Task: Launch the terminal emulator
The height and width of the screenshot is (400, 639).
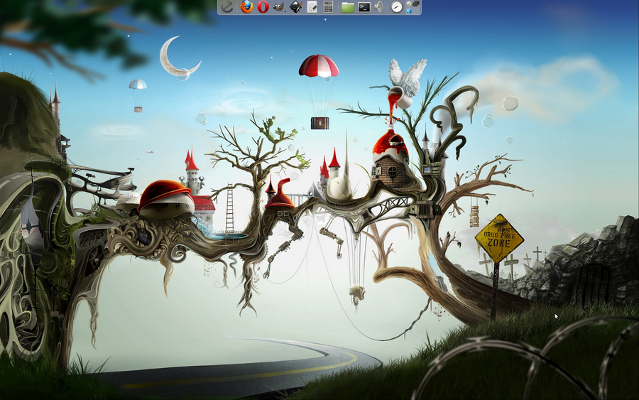Action: [364, 7]
